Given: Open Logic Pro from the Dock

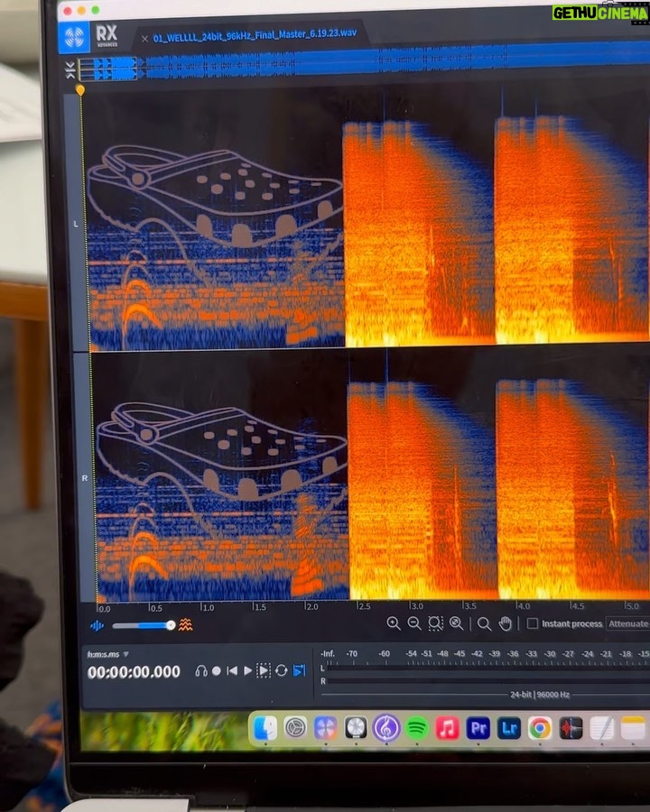Looking at the screenshot, I should coord(356,728).
